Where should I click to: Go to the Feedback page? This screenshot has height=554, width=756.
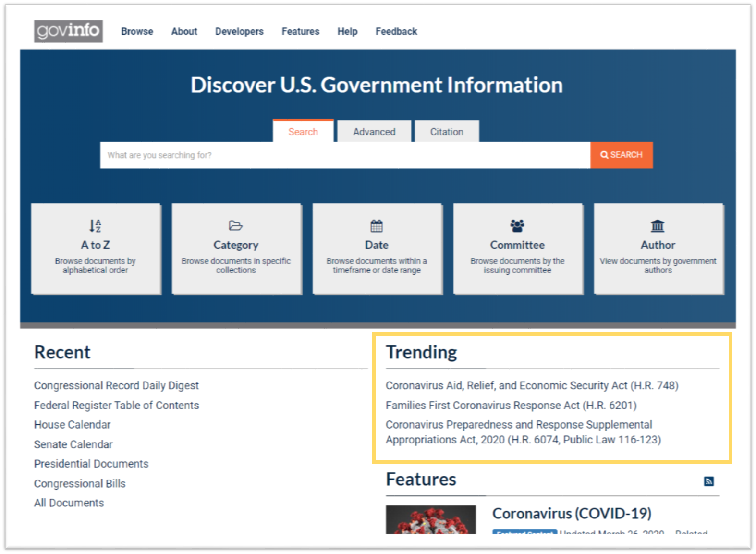point(396,31)
